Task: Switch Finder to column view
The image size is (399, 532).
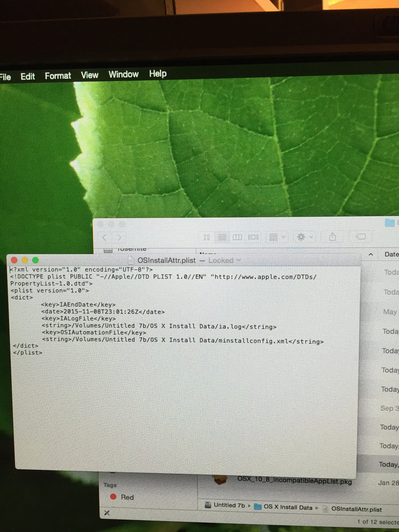Action: (x=237, y=237)
